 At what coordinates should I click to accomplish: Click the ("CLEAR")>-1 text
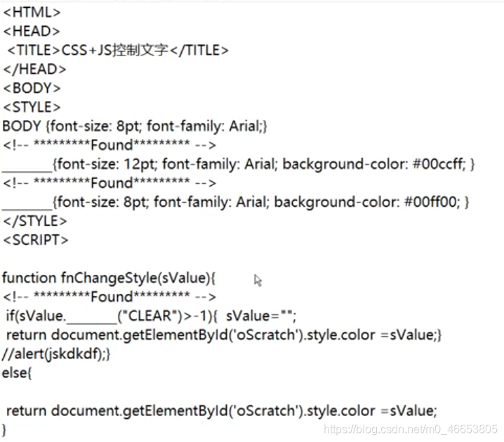pyautogui.click(x=164, y=316)
